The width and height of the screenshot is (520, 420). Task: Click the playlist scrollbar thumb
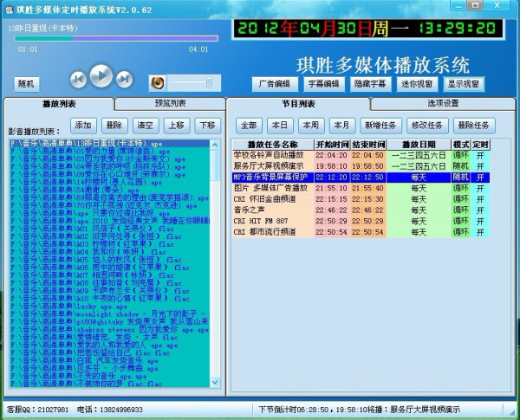click(215, 165)
